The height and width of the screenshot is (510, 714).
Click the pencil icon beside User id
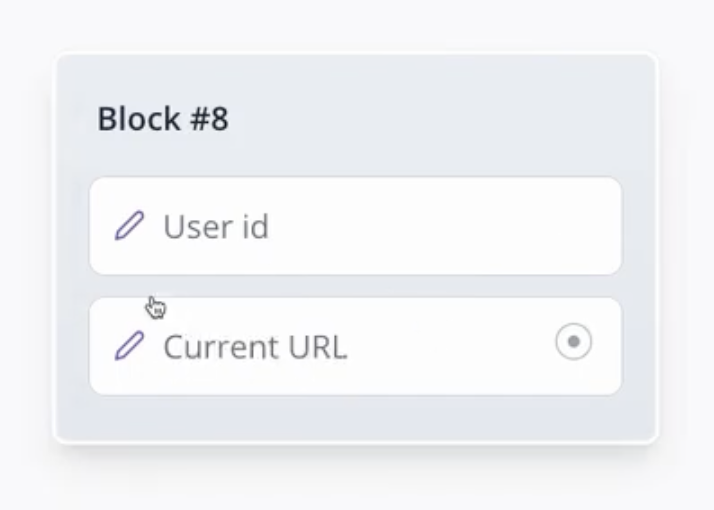(129, 226)
